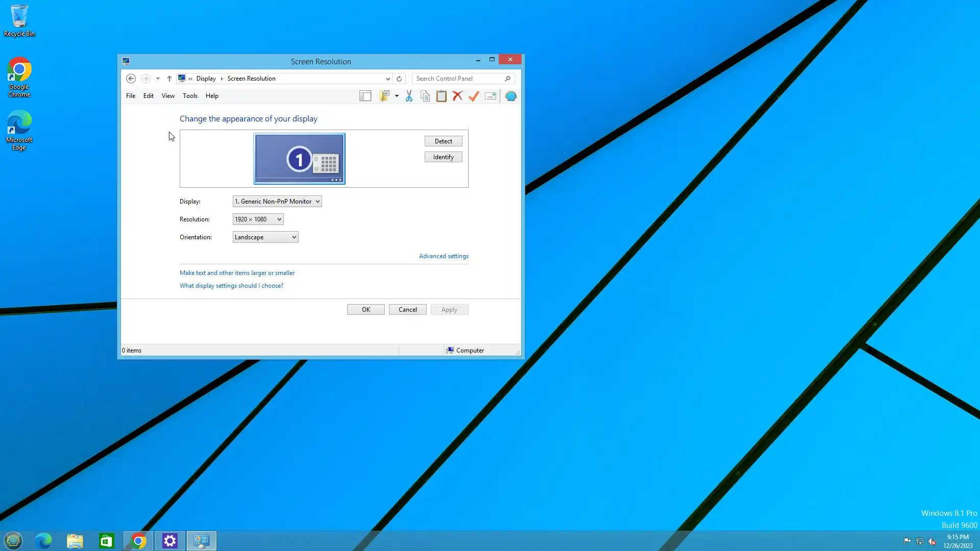Select the monitor 1 preview thumbnail
The width and height of the screenshot is (980, 551).
[x=299, y=159]
